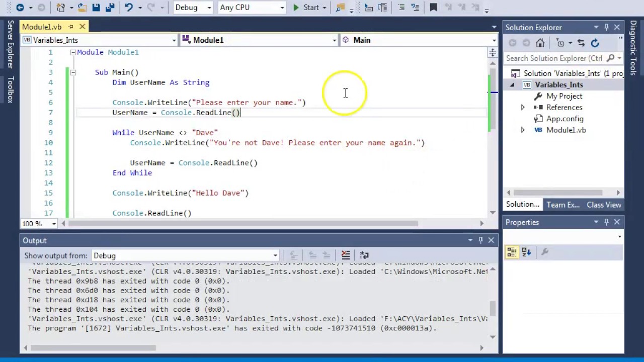Select the Variables_Ints project node

(558, 85)
